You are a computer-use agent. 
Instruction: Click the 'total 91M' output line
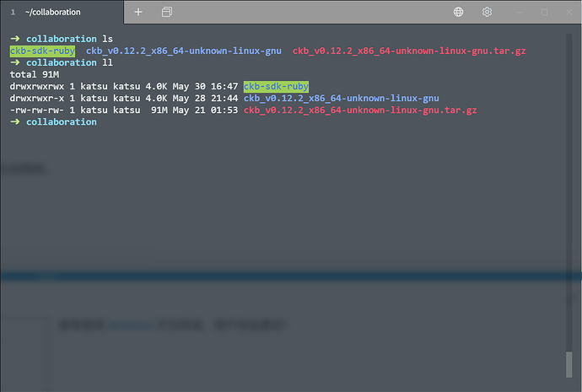pos(35,74)
